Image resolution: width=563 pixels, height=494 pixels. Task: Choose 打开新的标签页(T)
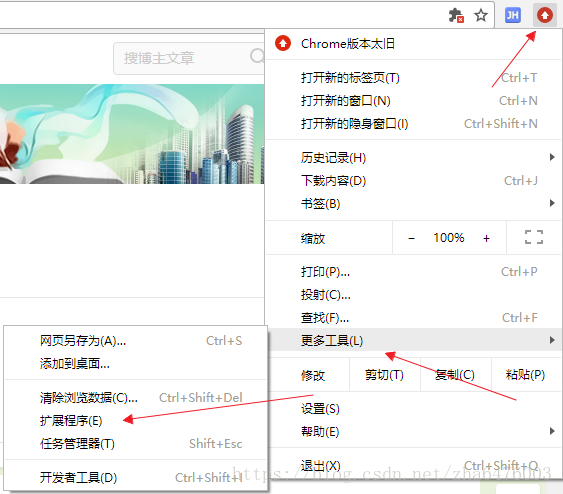pyautogui.click(x=413, y=78)
